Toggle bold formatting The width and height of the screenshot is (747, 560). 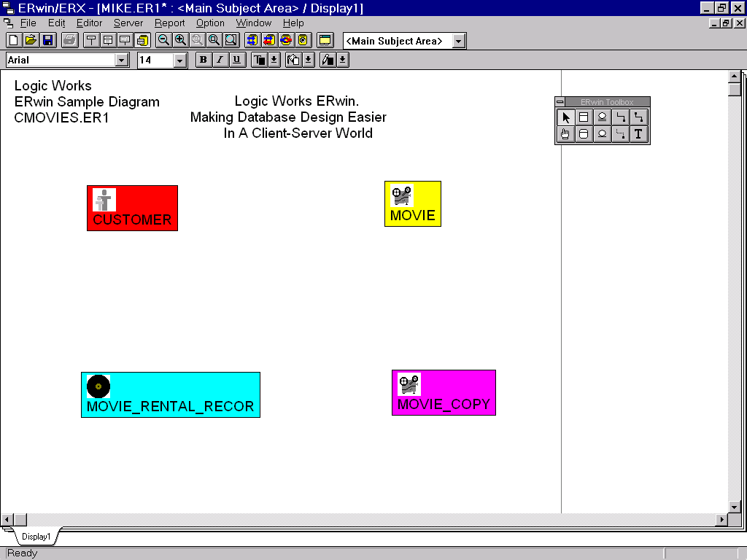coord(203,60)
